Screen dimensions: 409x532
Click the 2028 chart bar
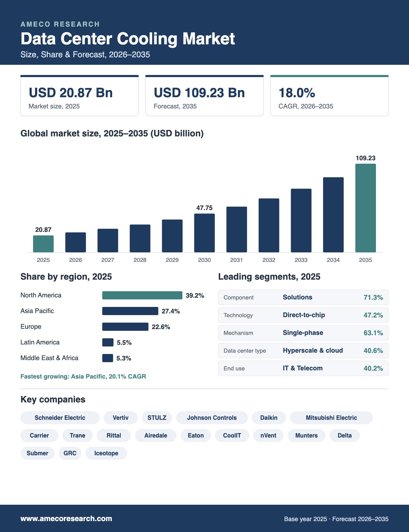tap(140, 238)
